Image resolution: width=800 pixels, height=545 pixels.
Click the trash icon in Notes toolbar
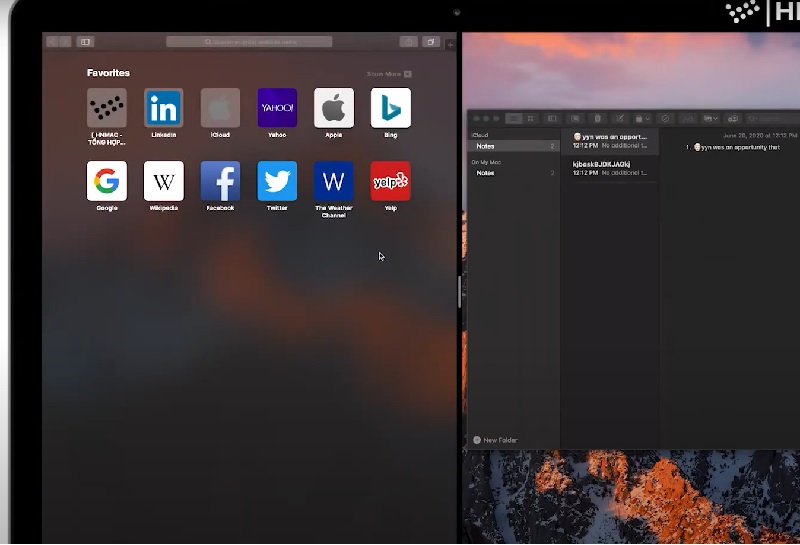[x=597, y=119]
